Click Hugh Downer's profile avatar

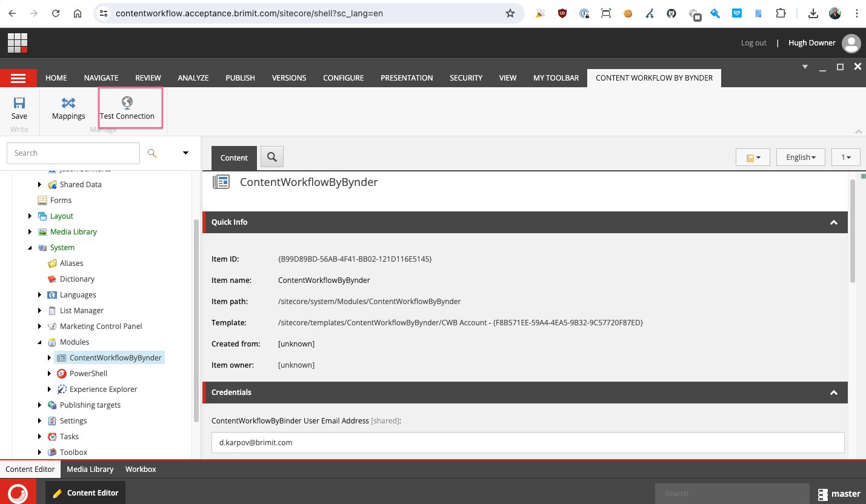click(851, 43)
